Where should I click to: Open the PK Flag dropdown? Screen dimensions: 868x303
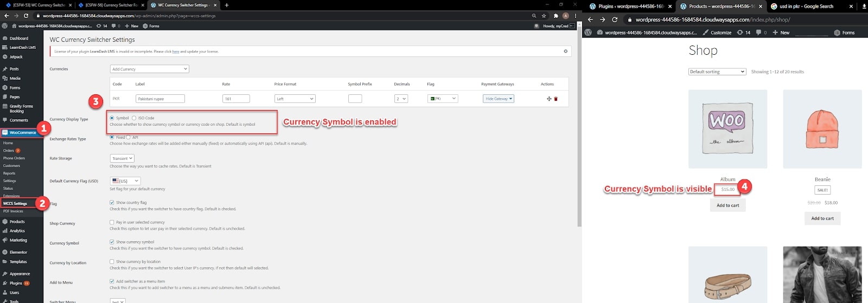click(443, 99)
